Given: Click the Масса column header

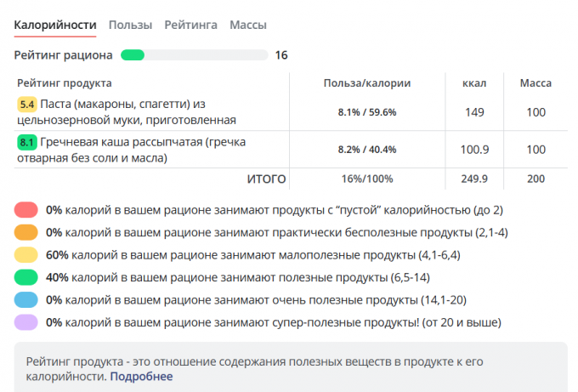Looking at the screenshot, I should [x=535, y=83].
